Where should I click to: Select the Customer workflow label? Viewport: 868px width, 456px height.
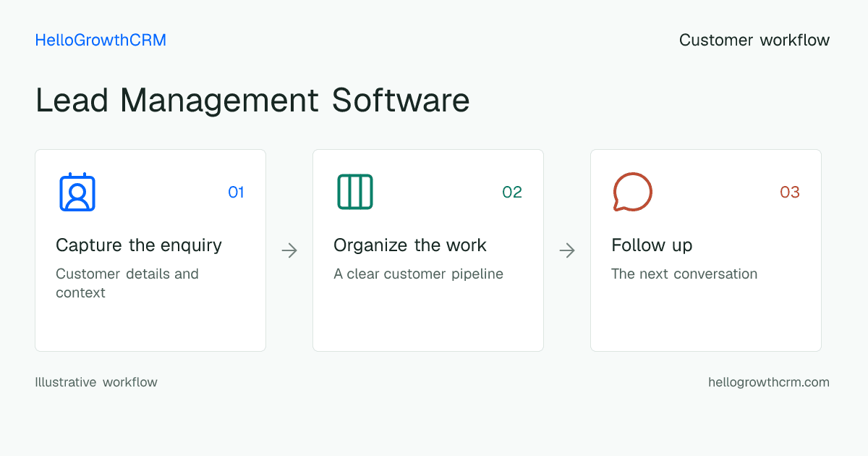coord(754,41)
